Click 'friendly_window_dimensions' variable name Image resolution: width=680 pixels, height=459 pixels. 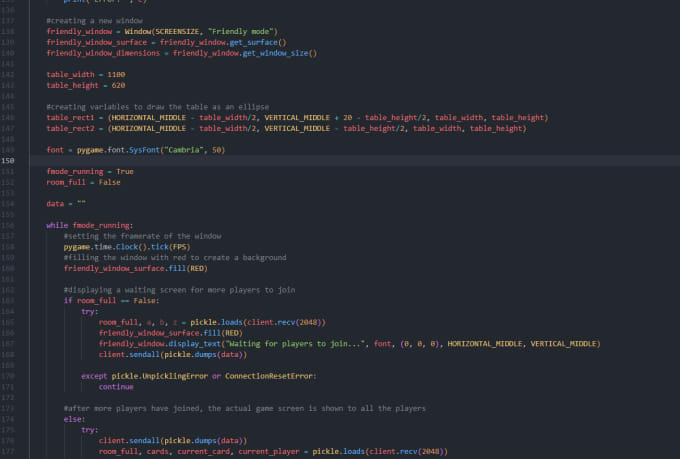point(103,53)
